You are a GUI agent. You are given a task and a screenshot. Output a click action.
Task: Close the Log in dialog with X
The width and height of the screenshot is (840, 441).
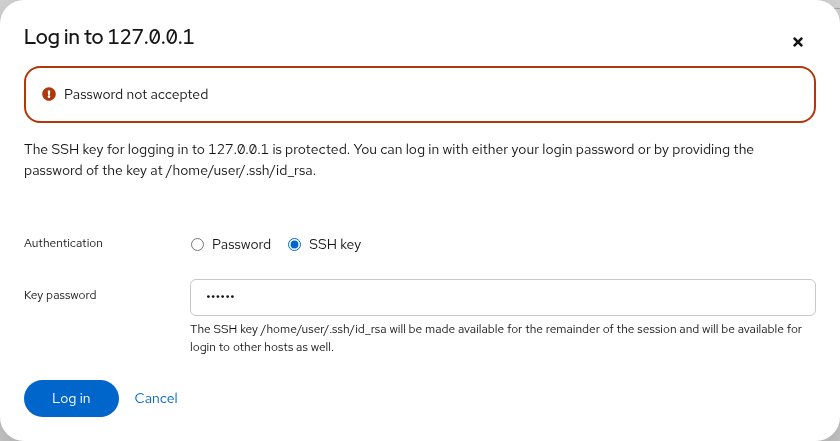pos(798,42)
